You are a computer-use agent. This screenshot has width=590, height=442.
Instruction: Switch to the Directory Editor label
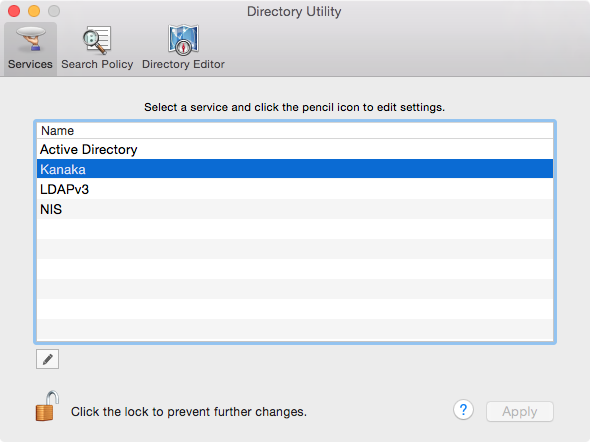click(x=183, y=64)
